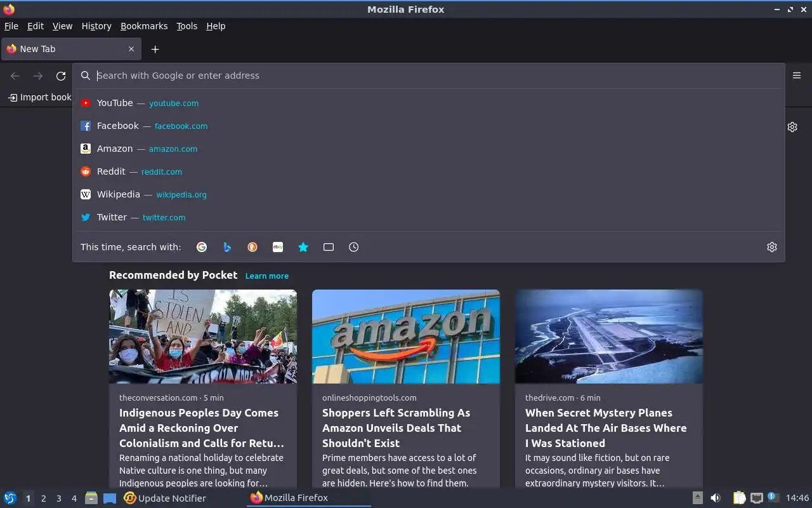The width and height of the screenshot is (812, 508).
Task: Search this time with Google icon
Action: click(202, 247)
